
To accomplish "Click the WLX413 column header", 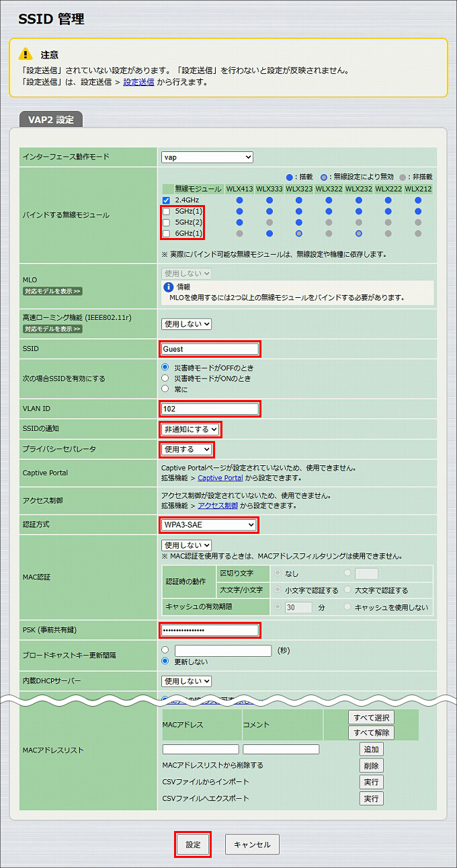I will [239, 189].
